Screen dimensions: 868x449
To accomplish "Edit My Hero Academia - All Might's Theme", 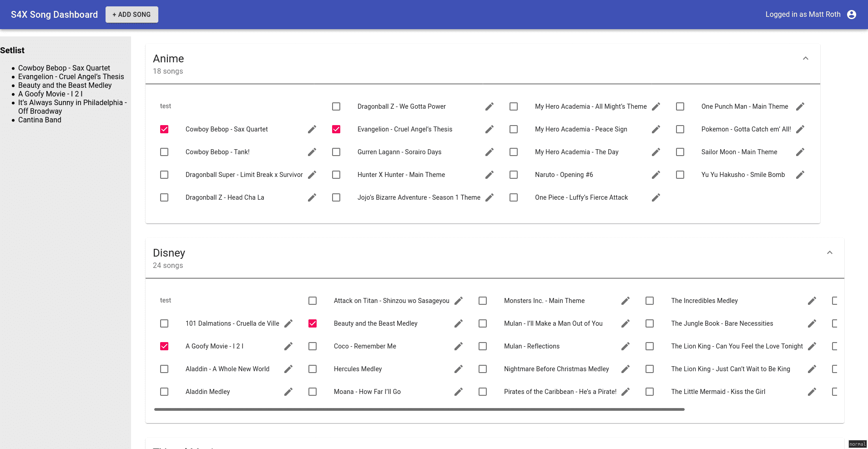I will [656, 106].
